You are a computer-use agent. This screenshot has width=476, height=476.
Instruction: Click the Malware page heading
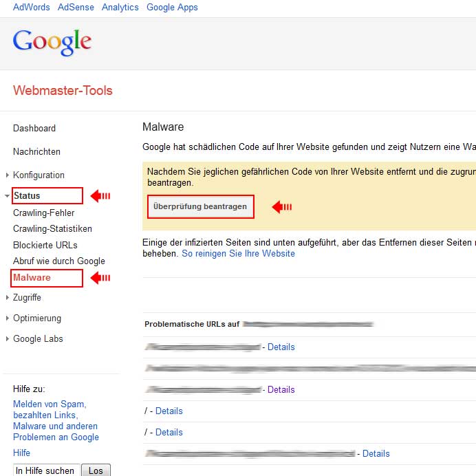[163, 127]
